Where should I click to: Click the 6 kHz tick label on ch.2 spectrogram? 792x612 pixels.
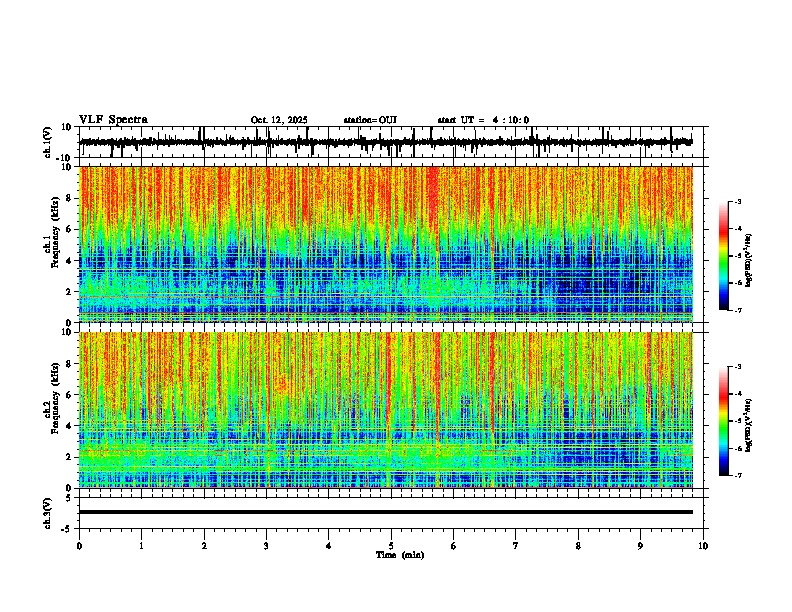coord(69,394)
